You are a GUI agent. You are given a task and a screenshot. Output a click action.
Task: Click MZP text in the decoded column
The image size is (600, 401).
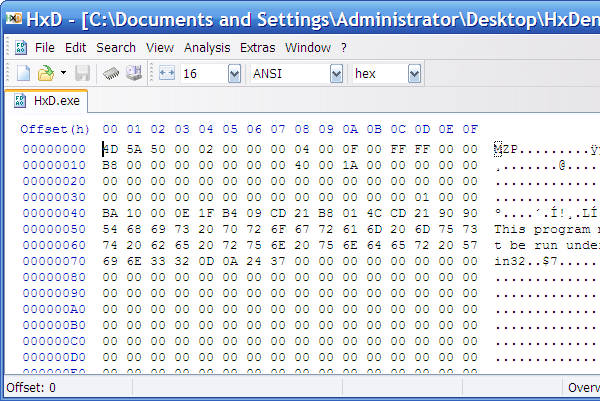tap(506, 149)
